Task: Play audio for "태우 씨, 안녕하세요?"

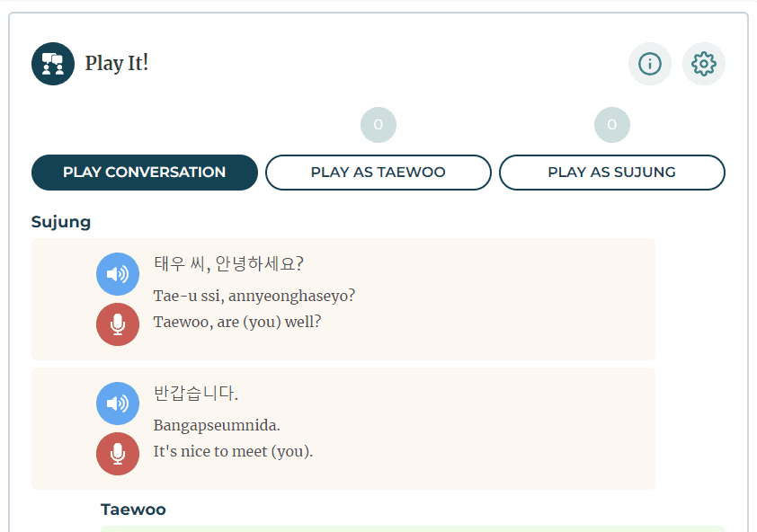Action: click(118, 274)
